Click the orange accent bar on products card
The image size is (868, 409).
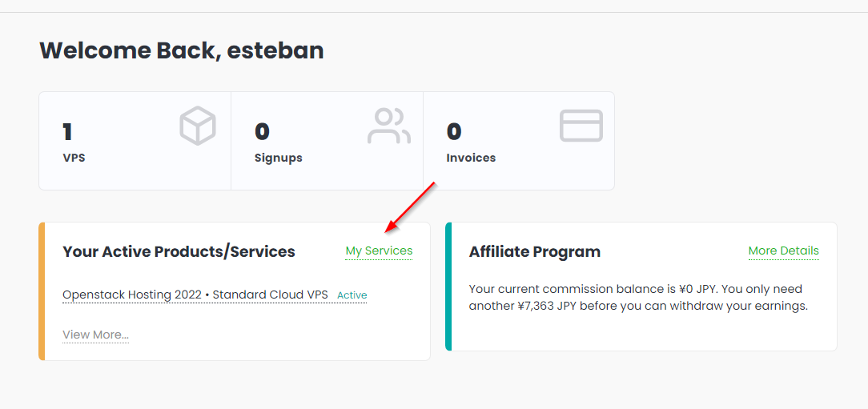click(42, 291)
